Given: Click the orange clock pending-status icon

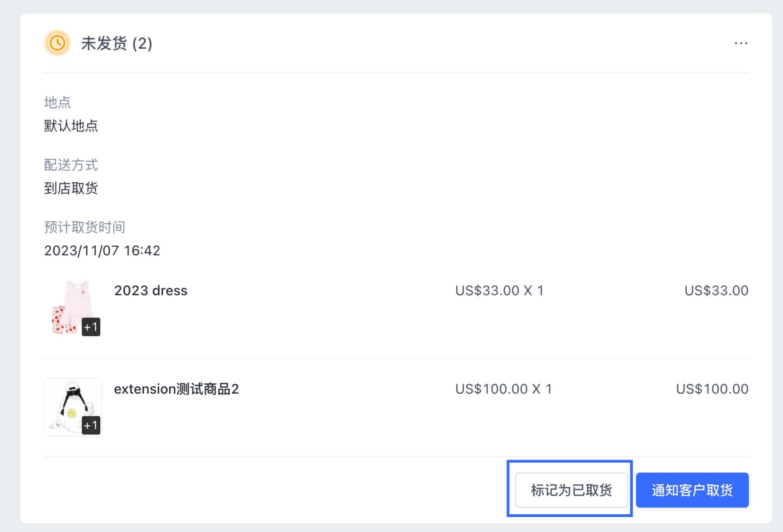Looking at the screenshot, I should (57, 43).
